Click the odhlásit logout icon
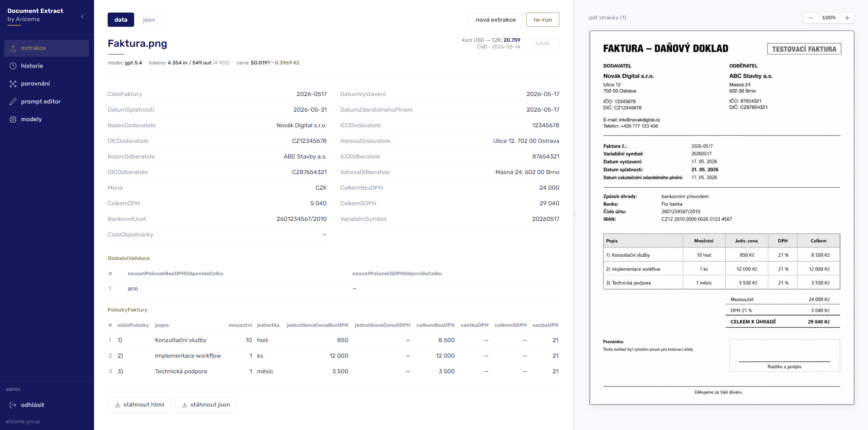 13,405
